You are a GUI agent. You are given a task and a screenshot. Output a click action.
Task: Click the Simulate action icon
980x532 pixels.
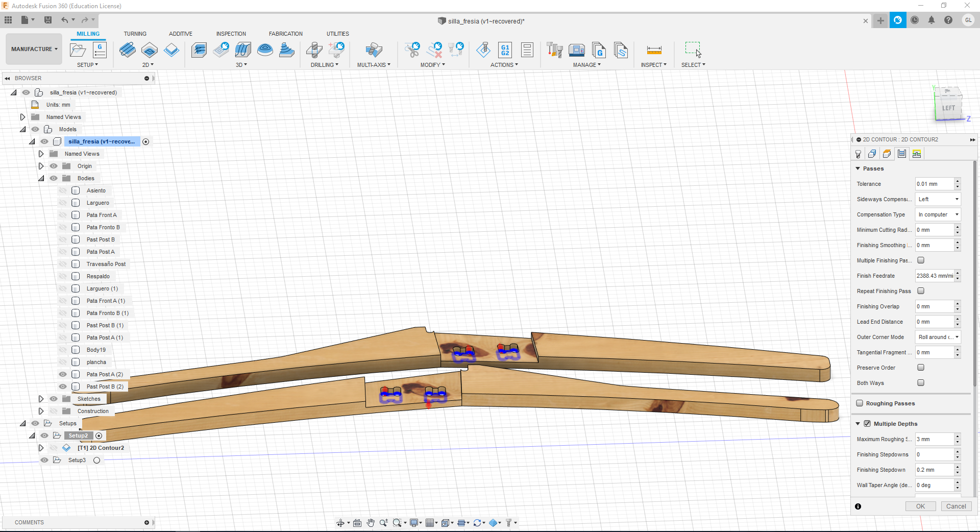[x=483, y=50]
